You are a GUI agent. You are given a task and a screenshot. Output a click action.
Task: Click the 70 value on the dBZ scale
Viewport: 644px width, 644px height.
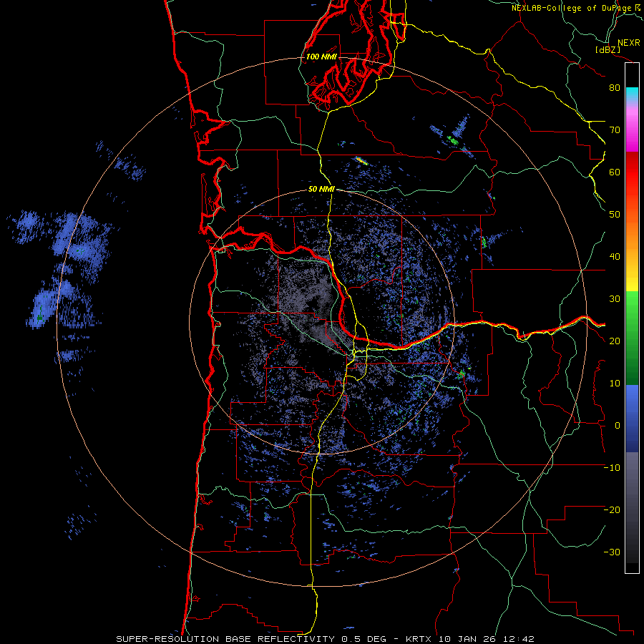tap(615, 130)
